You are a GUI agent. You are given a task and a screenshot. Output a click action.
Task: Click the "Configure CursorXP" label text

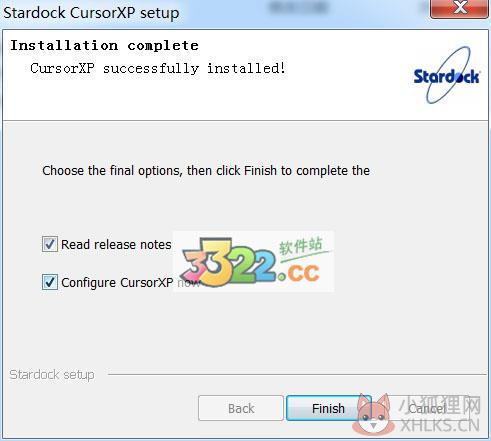click(117, 283)
